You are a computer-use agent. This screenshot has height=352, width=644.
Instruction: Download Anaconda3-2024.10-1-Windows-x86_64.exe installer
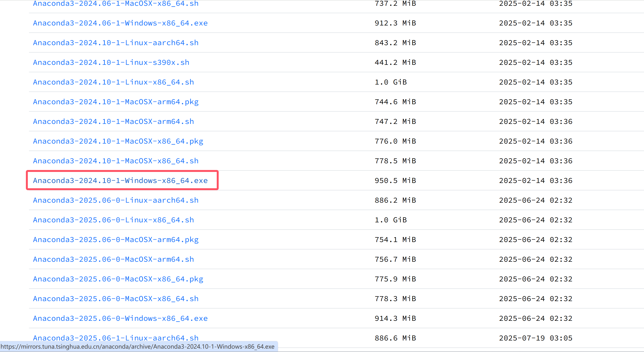coord(120,180)
